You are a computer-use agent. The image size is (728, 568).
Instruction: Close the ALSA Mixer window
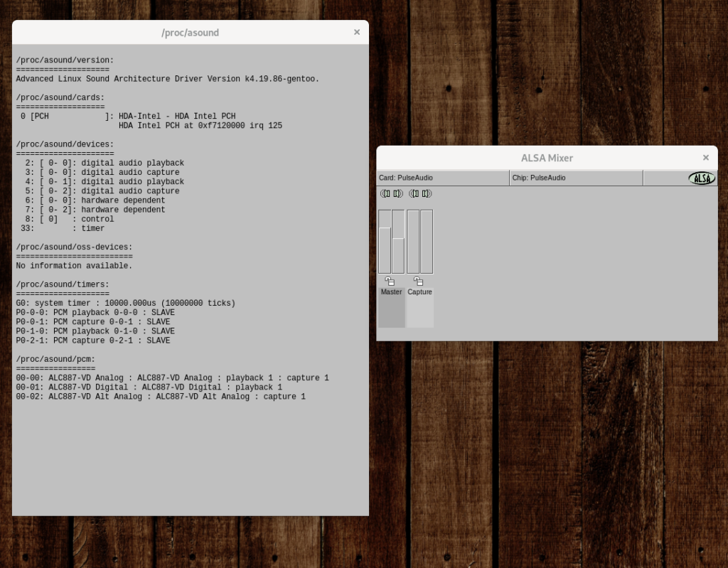pos(706,158)
